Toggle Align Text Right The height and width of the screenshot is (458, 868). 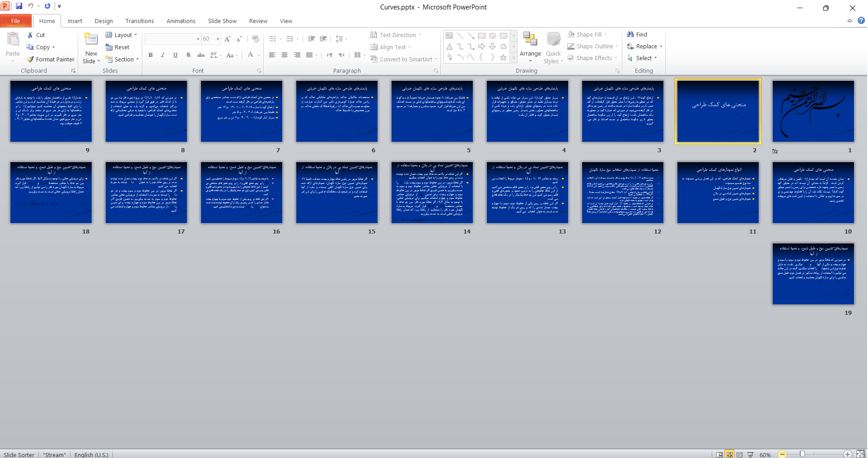point(297,55)
